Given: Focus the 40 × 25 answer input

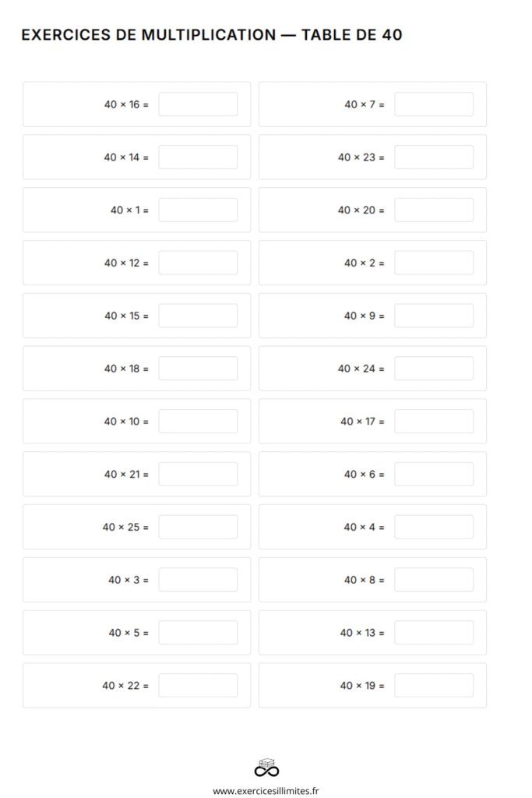Looking at the screenshot, I should point(198,527).
